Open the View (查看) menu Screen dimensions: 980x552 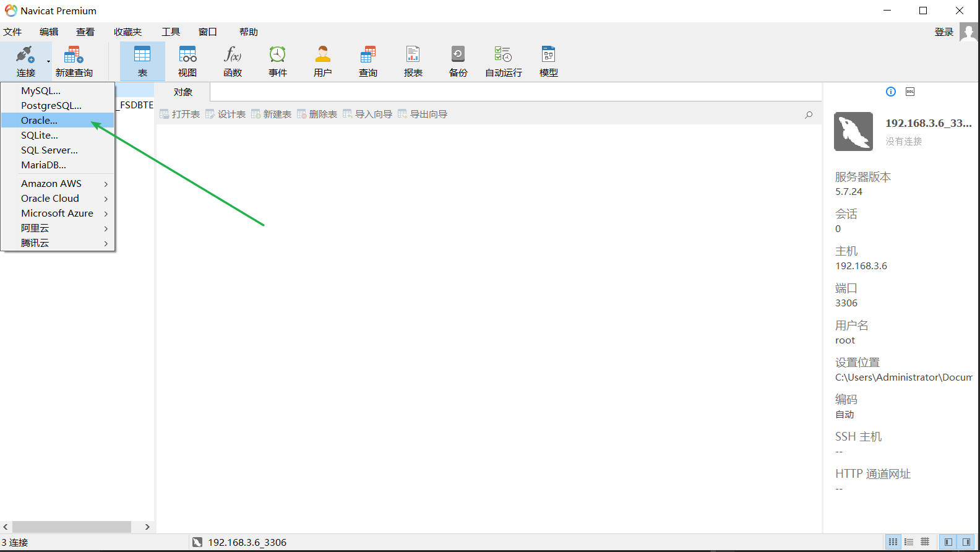click(85, 32)
